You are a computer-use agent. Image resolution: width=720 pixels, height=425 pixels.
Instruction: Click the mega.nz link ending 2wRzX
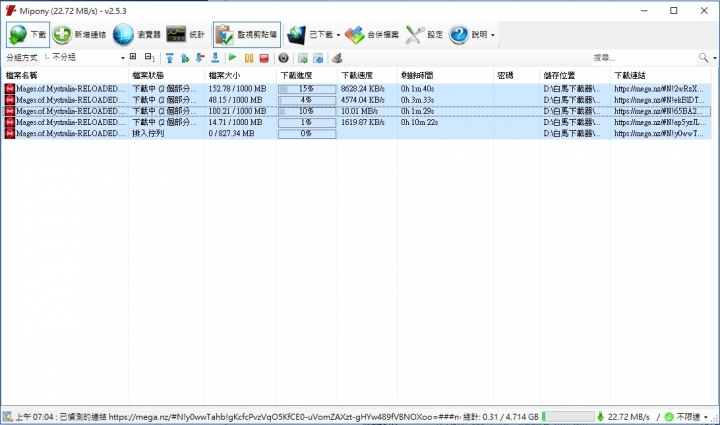[x=658, y=89]
